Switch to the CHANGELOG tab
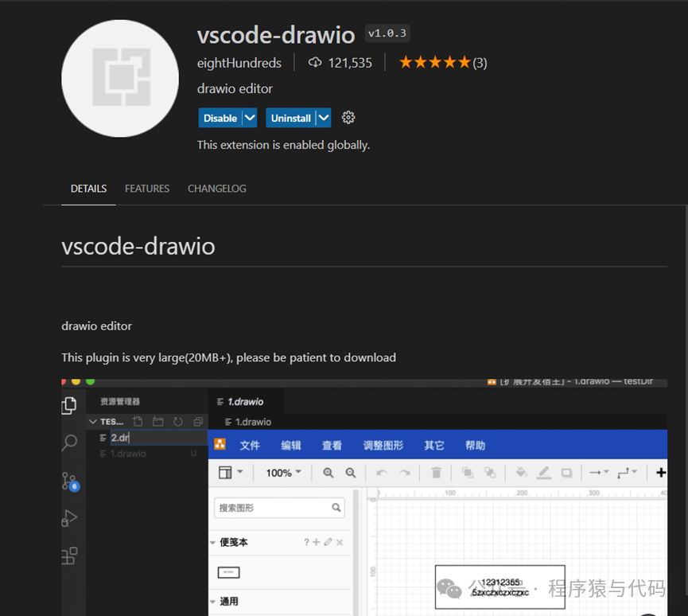Screen dimensions: 688x616 coord(217,189)
